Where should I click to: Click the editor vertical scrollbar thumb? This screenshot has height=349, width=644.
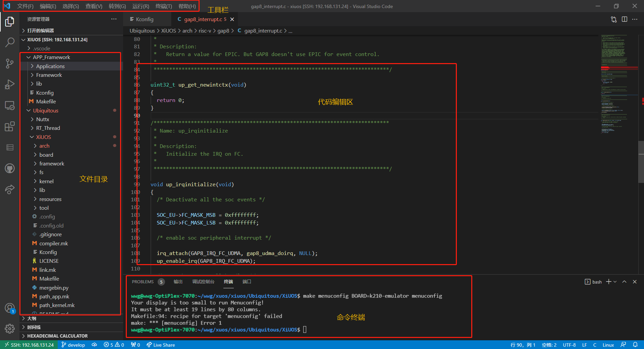pos(641,162)
